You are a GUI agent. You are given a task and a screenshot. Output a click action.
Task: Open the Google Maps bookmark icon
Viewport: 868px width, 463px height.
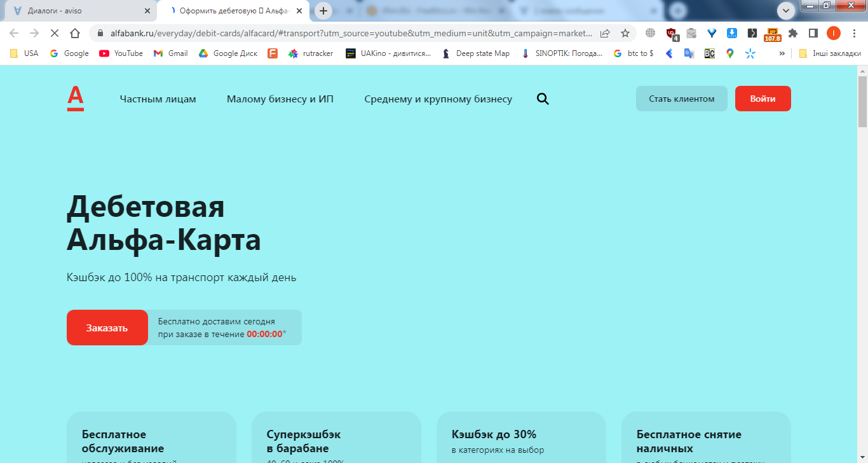[x=730, y=53]
